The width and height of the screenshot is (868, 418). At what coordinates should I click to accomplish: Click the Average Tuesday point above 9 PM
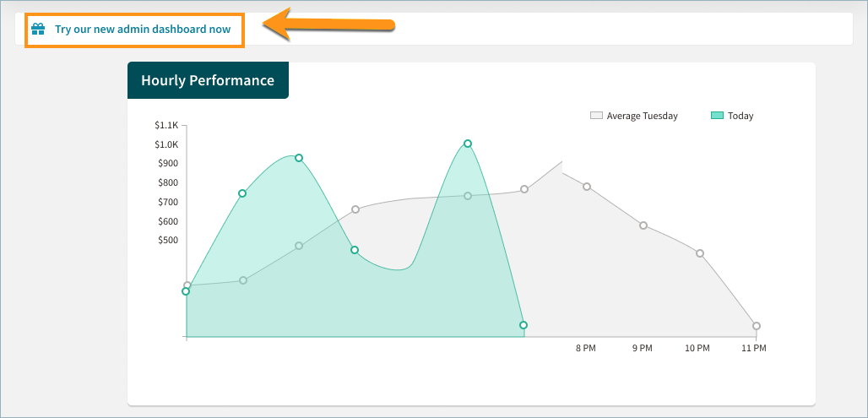point(643,225)
